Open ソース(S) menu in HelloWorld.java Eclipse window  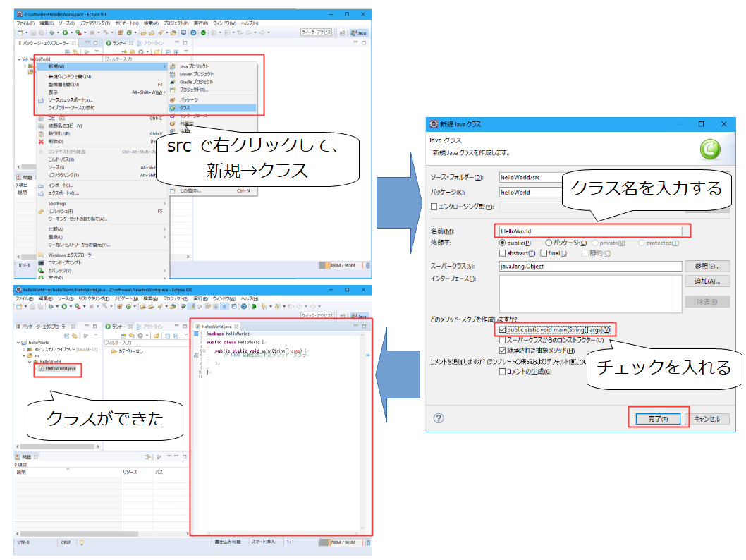(x=66, y=299)
